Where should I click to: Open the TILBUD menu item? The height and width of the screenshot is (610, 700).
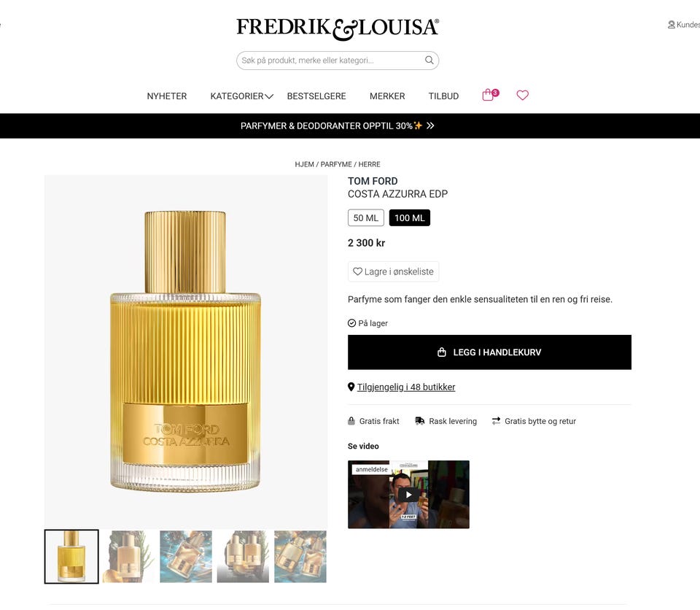tap(443, 96)
